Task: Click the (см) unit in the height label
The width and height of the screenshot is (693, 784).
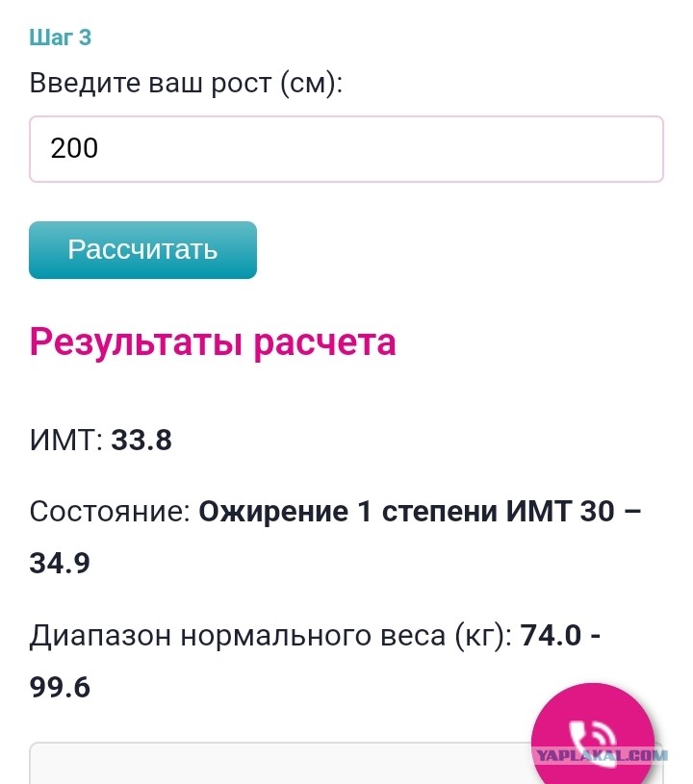Action: click(x=311, y=83)
